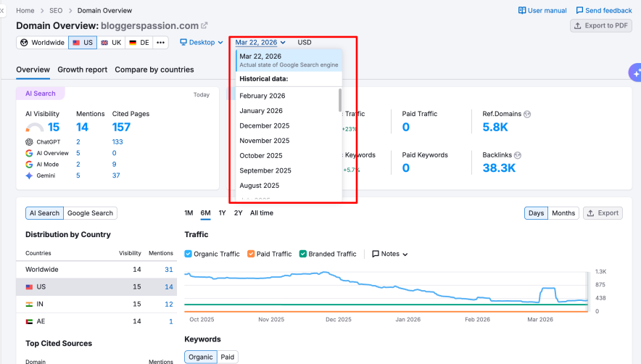Set time range to 6M

[206, 213]
